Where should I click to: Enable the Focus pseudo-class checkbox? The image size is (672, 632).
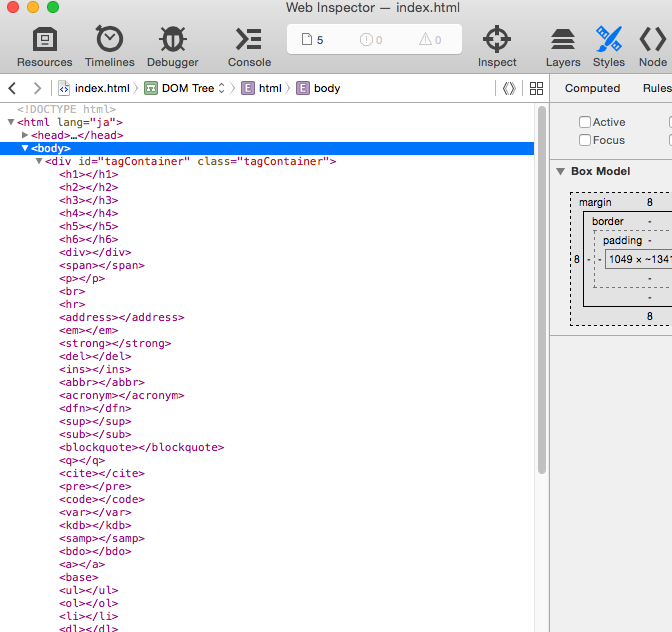point(585,140)
